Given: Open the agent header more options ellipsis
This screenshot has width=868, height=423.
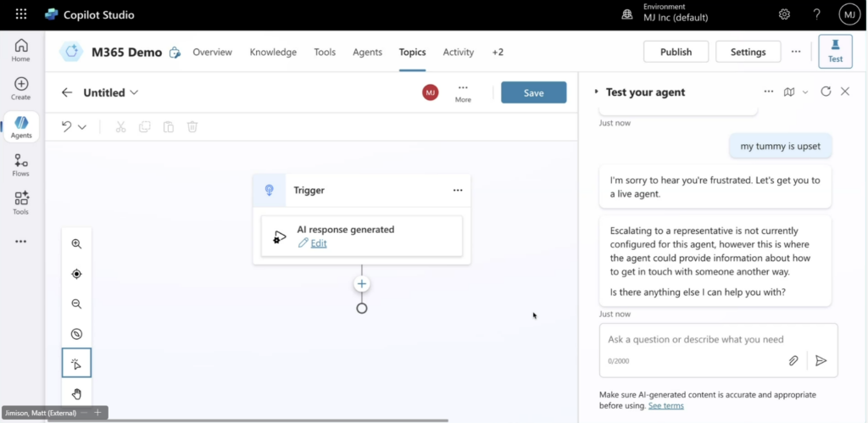Looking at the screenshot, I should click(796, 52).
